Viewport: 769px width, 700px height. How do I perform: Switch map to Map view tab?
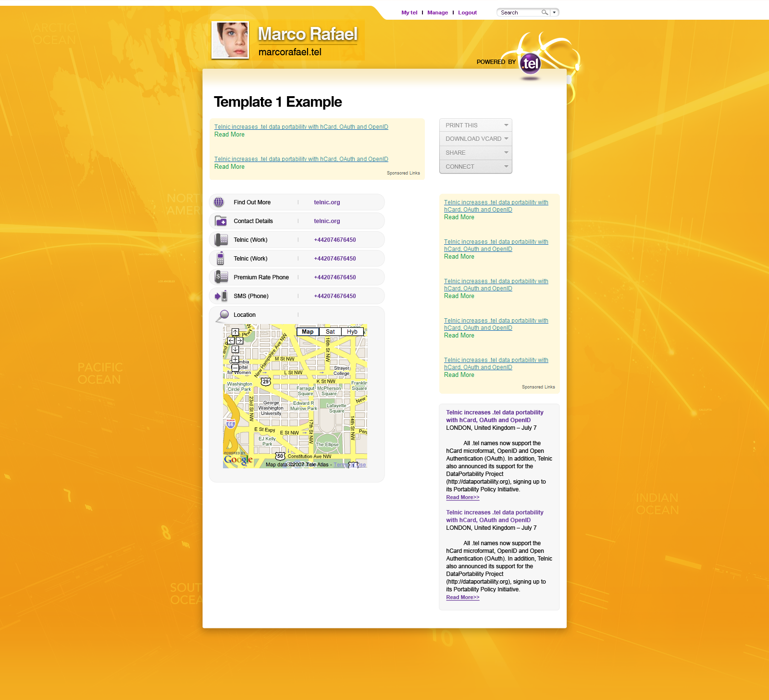click(308, 332)
